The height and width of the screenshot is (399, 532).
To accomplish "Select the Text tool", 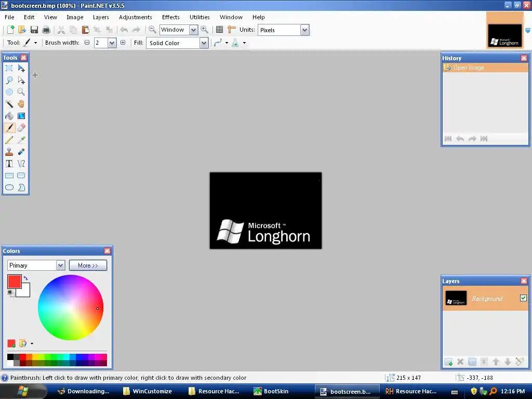I will (9, 164).
